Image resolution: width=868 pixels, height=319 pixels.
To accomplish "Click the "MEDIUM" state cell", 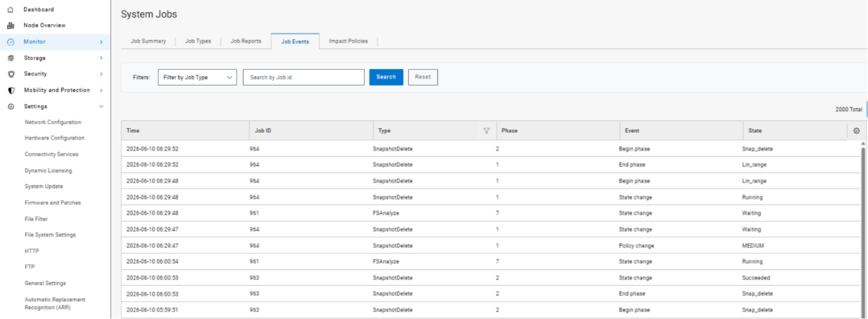I will pos(753,245).
